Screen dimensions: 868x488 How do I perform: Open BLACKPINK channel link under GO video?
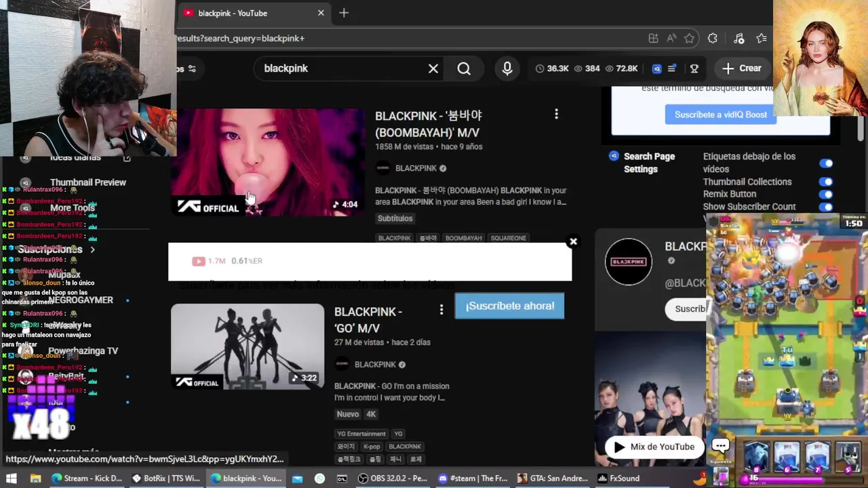point(375,365)
